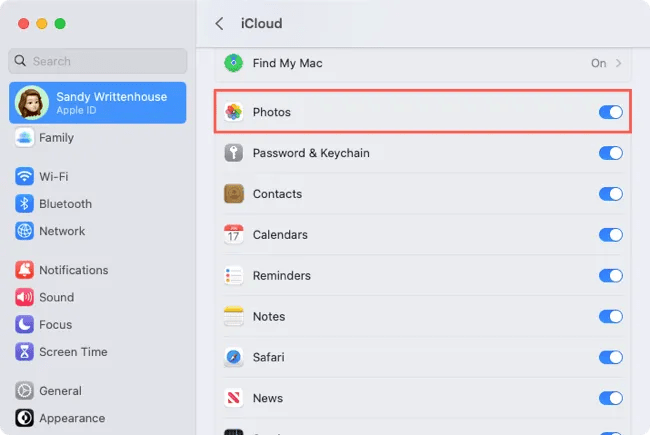Toggle the Safari iCloud switch
Screen dimensions: 650x435
(610, 357)
